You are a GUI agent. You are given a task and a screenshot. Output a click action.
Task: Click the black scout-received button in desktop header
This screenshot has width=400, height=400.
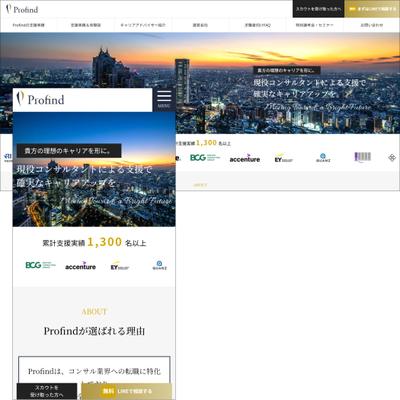[318, 9]
